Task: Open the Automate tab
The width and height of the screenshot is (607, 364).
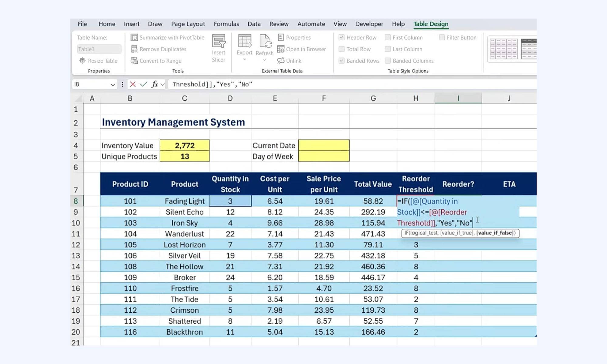Action: pyautogui.click(x=311, y=24)
